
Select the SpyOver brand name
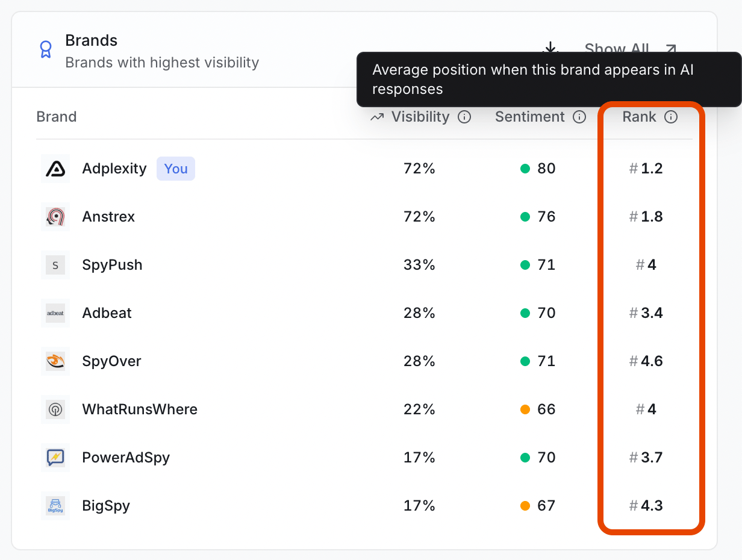pyautogui.click(x=112, y=361)
